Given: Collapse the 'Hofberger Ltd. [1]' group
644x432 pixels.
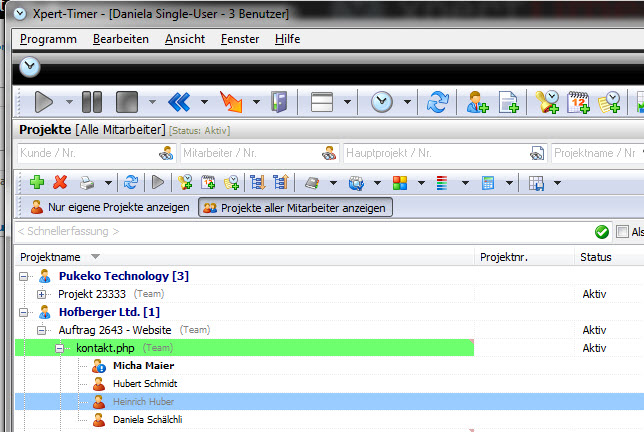Looking at the screenshot, I should pos(23,313).
